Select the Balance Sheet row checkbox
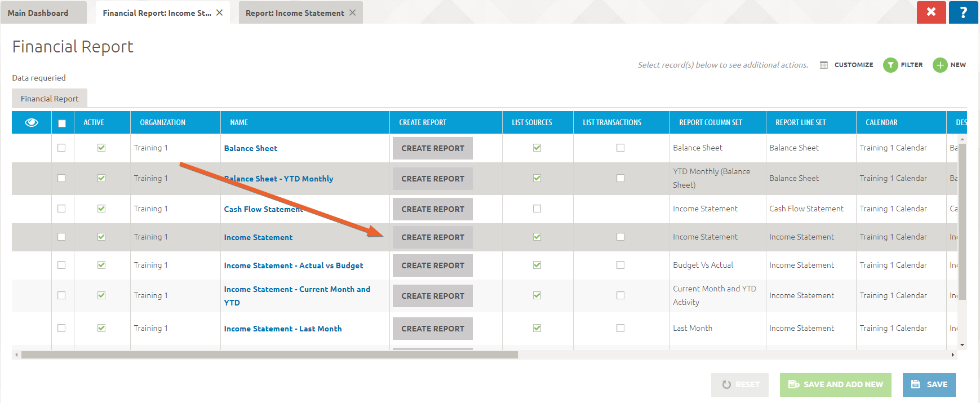 61,148
